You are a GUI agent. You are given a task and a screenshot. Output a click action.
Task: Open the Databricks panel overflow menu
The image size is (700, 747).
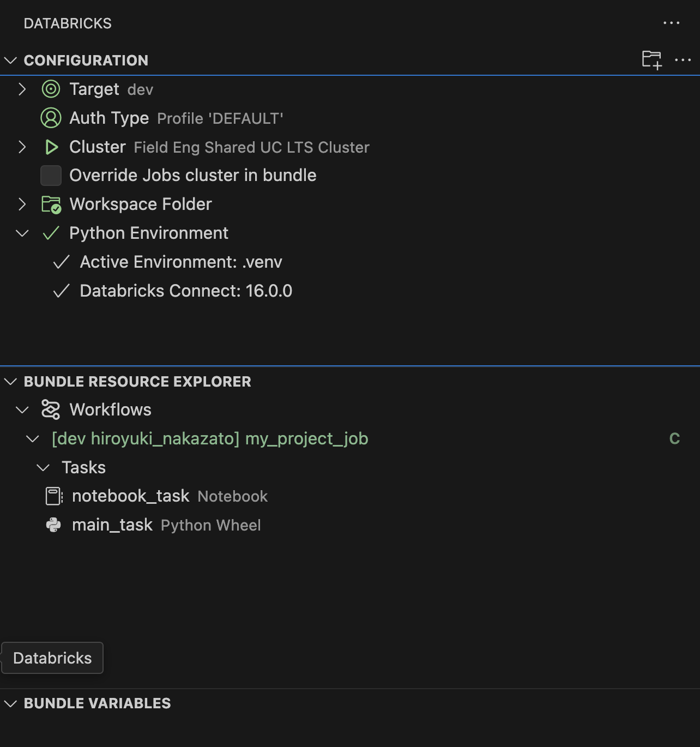(x=670, y=22)
